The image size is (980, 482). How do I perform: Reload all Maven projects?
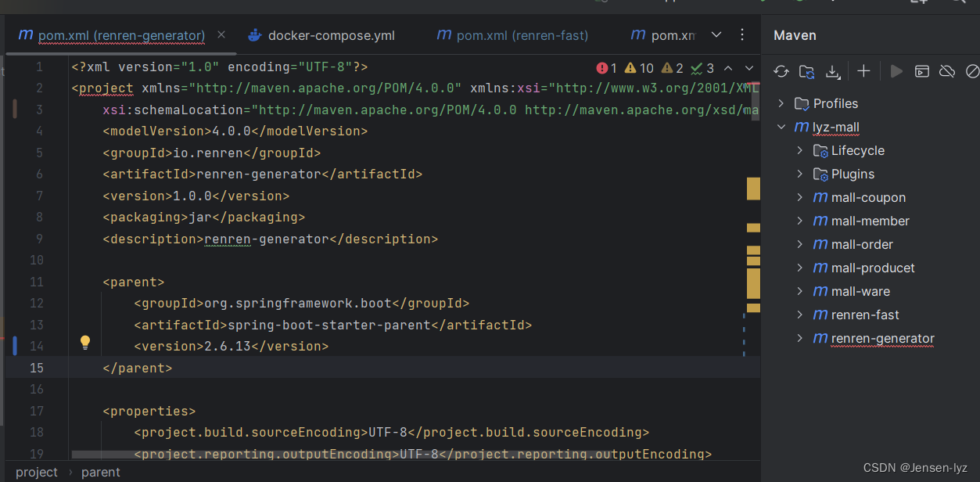[x=781, y=71]
